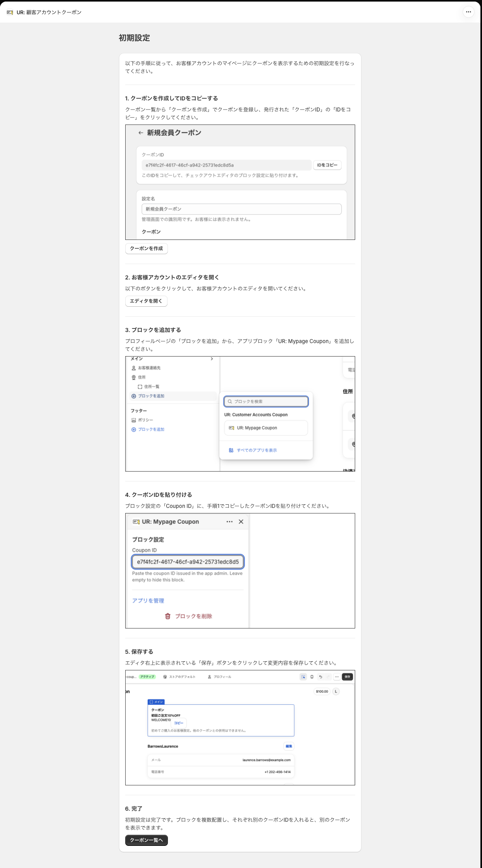Click the mobile preview icon in editor toolbar
The height and width of the screenshot is (868, 482).
[x=312, y=677]
